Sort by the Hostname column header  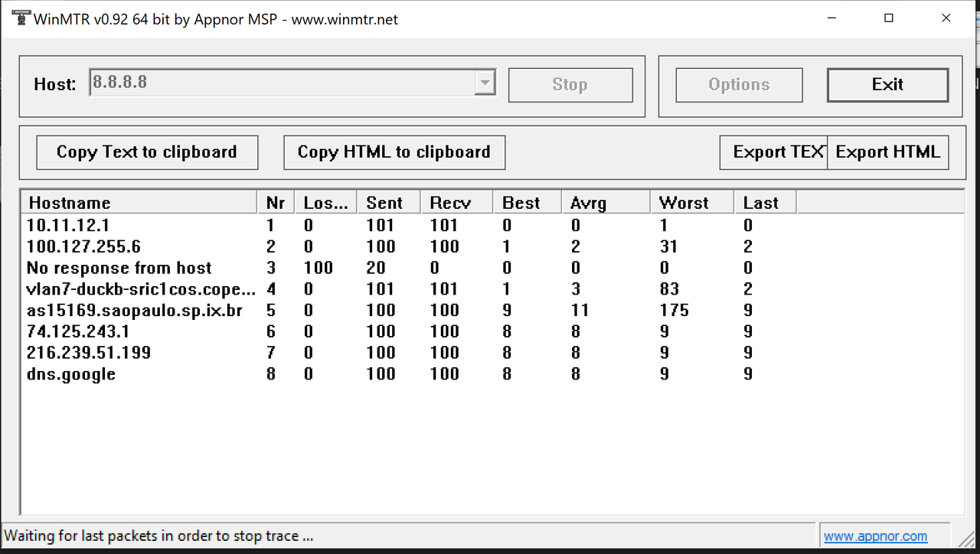pos(139,203)
